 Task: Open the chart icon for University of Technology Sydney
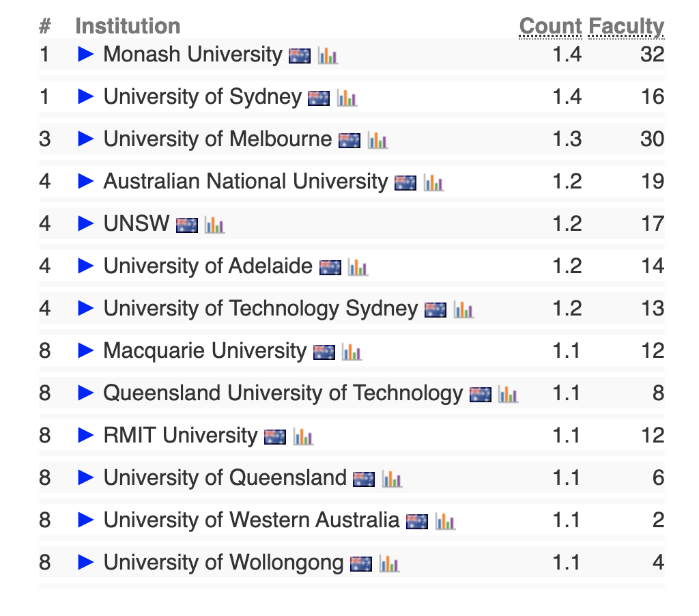[463, 310]
